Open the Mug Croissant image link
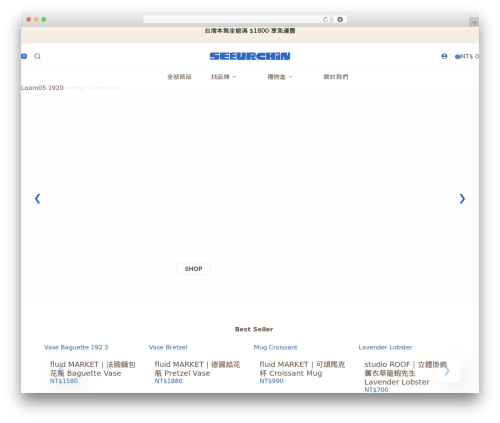The height and width of the screenshot is (423, 500). coord(275,347)
